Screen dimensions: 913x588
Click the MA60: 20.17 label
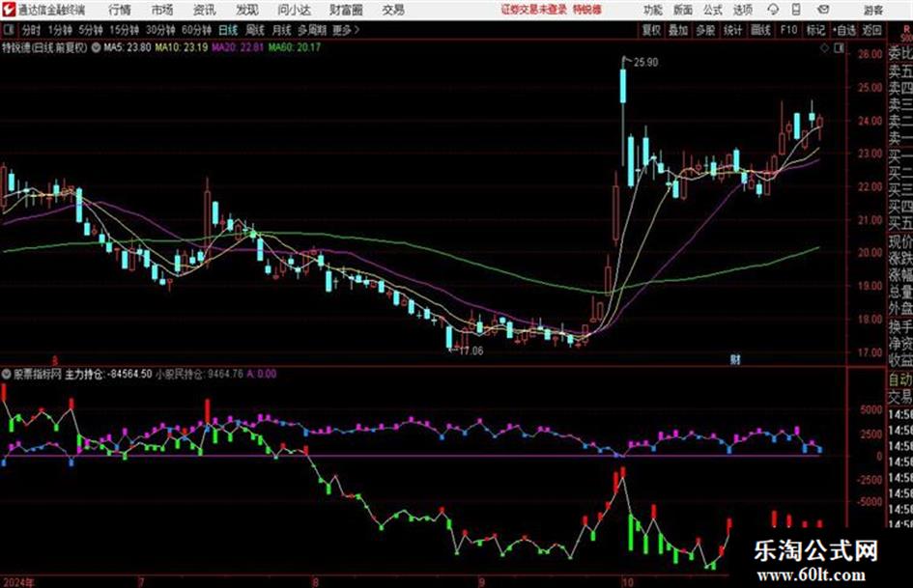click(x=295, y=47)
